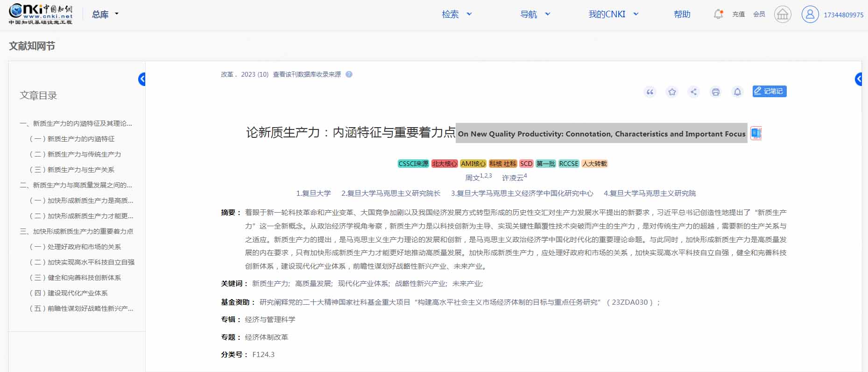Click the share icon
The image size is (868, 372).
(x=693, y=92)
